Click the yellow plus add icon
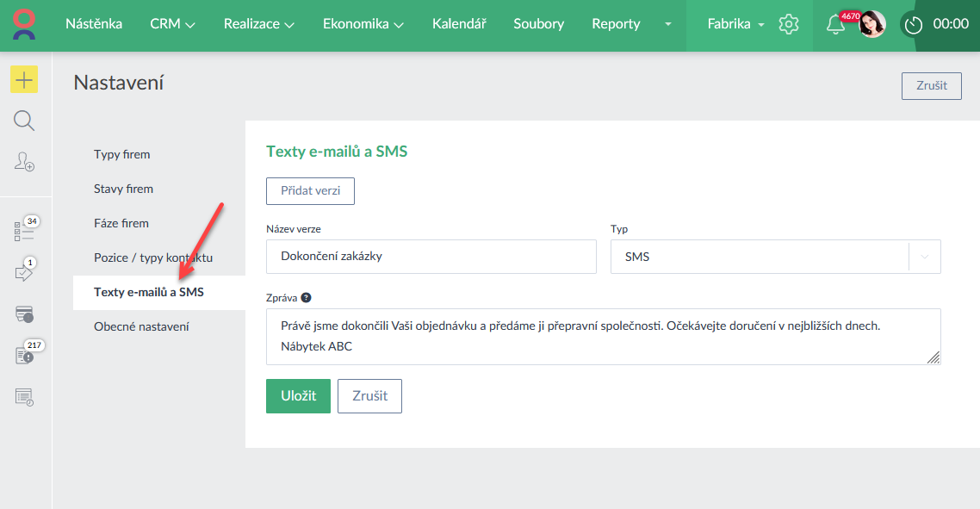The height and width of the screenshot is (509, 980). tap(24, 79)
